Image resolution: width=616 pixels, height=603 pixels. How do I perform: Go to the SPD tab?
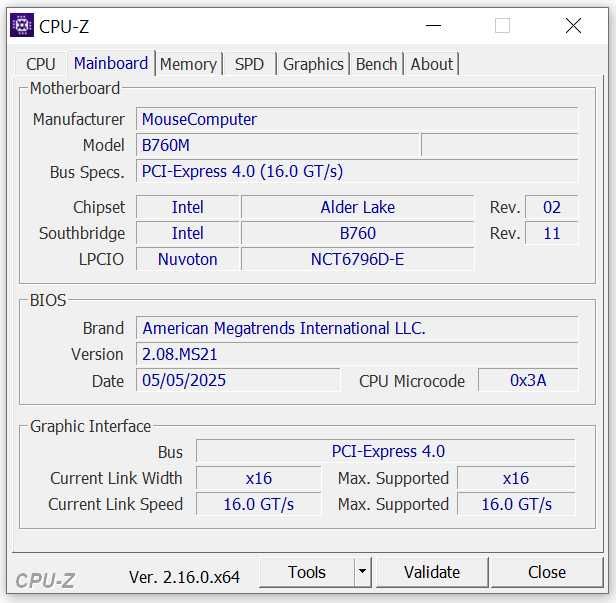click(x=249, y=64)
